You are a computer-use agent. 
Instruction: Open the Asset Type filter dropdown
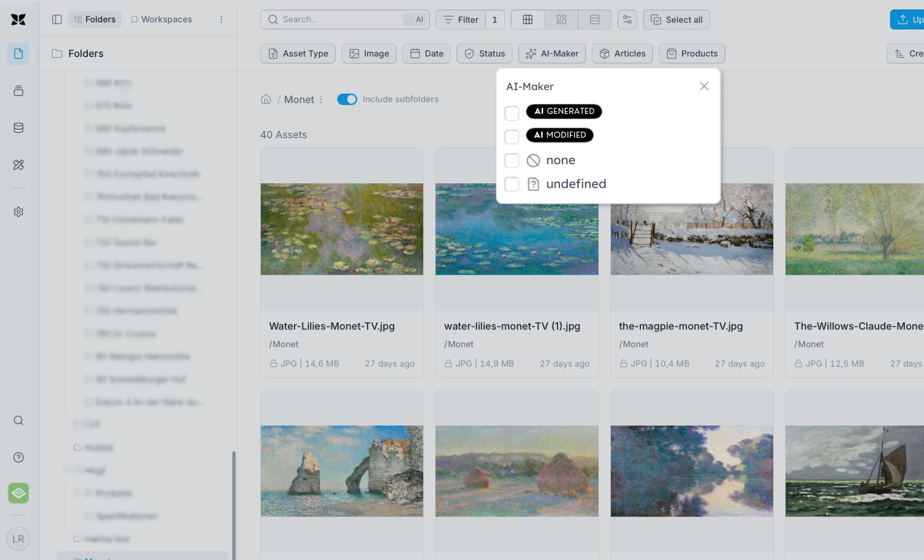(298, 54)
